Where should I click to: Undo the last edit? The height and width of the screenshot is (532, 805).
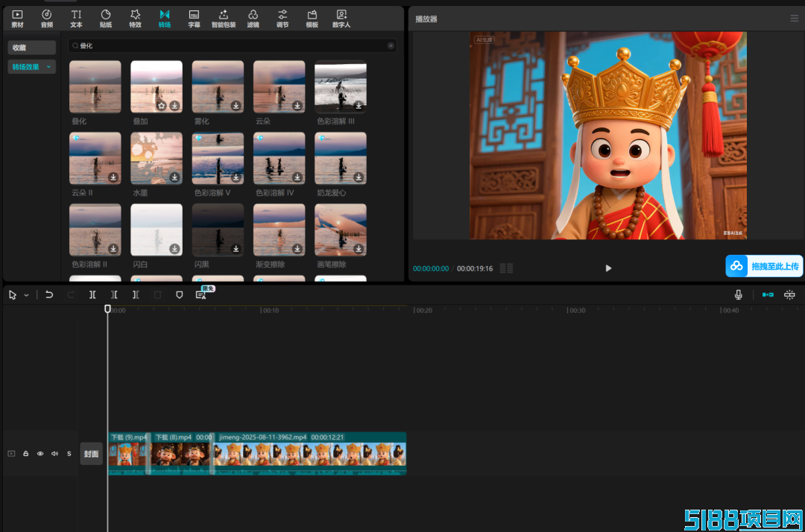[x=49, y=294]
